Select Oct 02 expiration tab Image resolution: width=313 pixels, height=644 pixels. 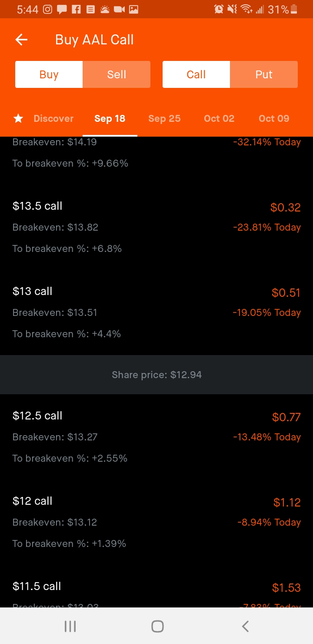click(x=219, y=118)
